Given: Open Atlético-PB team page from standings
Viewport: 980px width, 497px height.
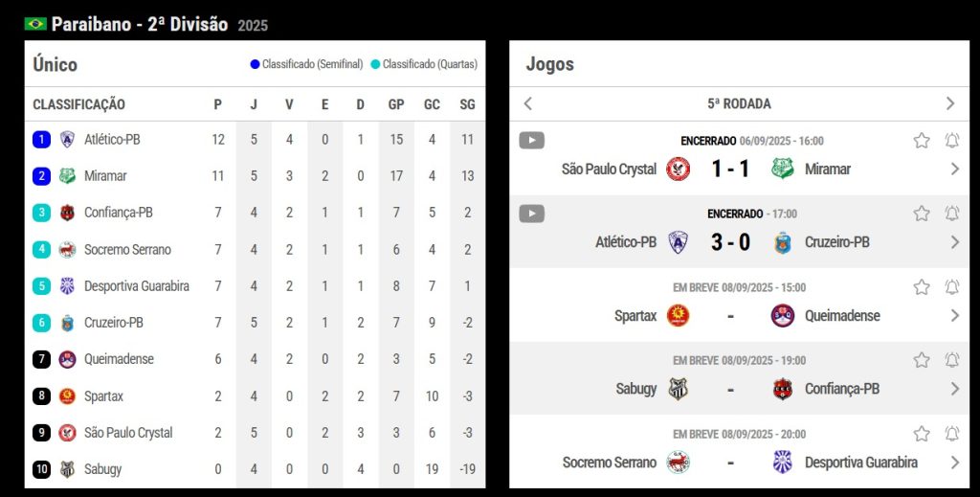Looking at the screenshot, I should (x=112, y=140).
